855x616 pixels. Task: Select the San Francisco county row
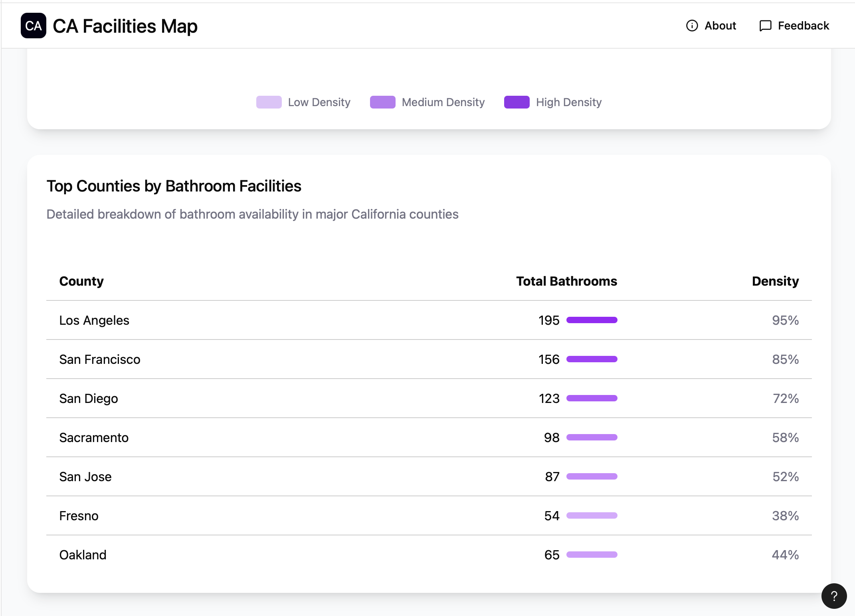click(100, 359)
